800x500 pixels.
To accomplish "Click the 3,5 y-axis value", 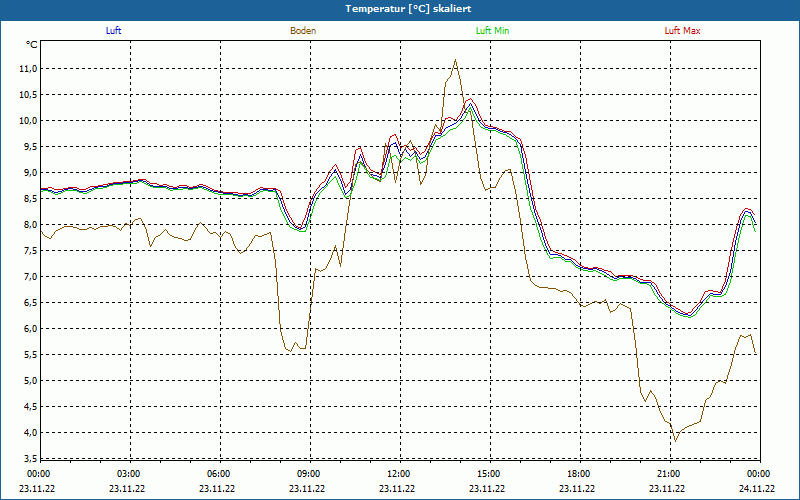I will (31, 458).
